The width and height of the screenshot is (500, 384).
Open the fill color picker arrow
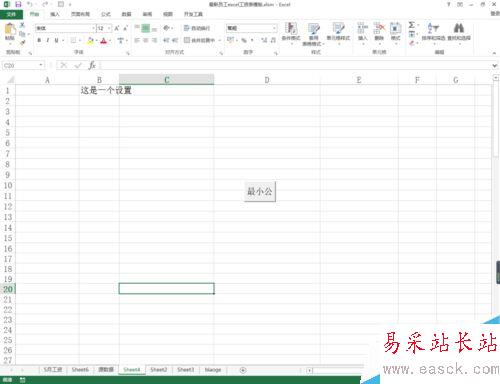(96, 40)
